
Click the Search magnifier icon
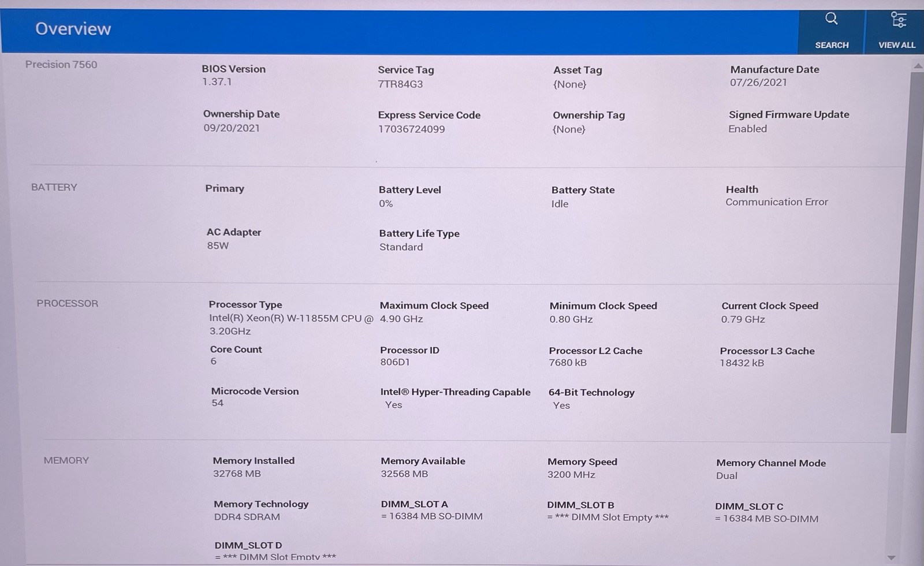pyautogui.click(x=831, y=19)
